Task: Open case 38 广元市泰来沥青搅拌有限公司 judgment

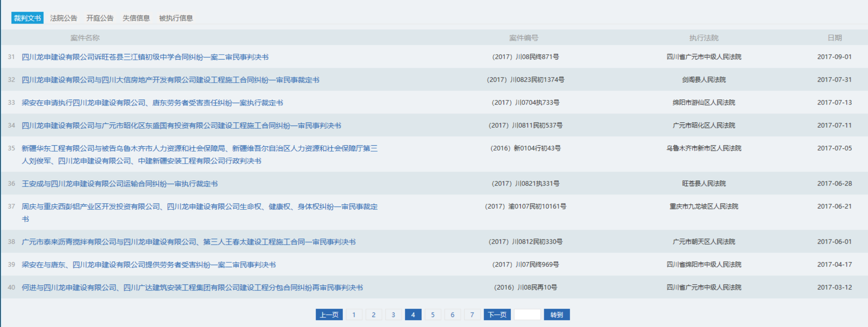Action: (x=188, y=242)
